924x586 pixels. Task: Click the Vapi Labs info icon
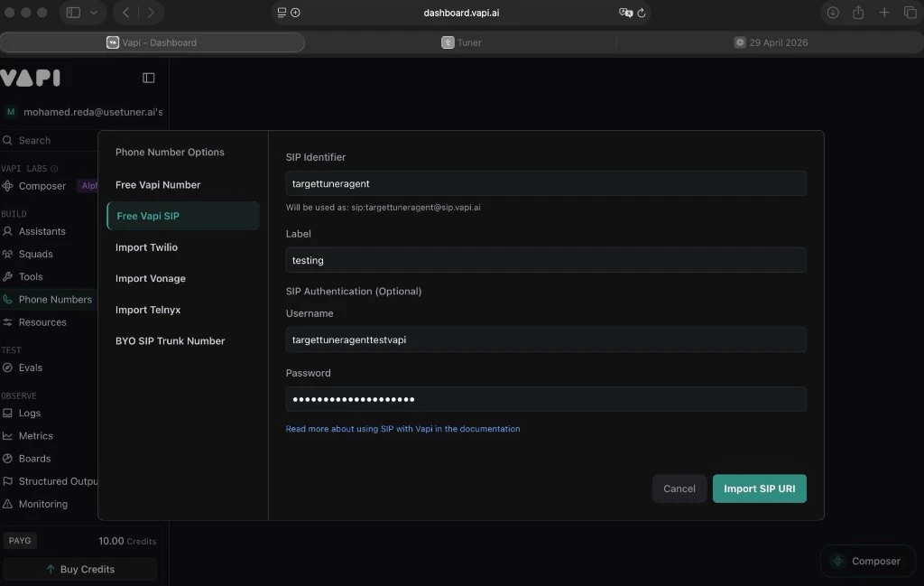(x=54, y=169)
